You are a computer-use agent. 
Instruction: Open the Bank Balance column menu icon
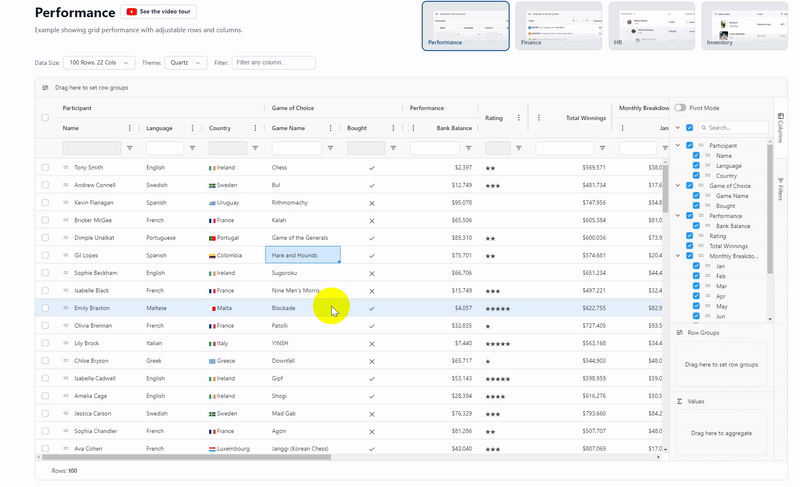pyautogui.click(x=413, y=128)
